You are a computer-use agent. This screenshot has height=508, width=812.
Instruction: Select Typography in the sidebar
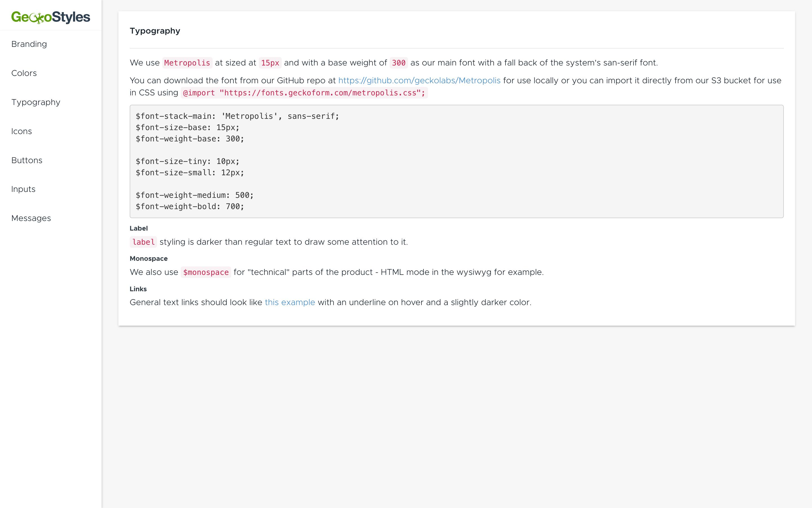[x=36, y=102]
